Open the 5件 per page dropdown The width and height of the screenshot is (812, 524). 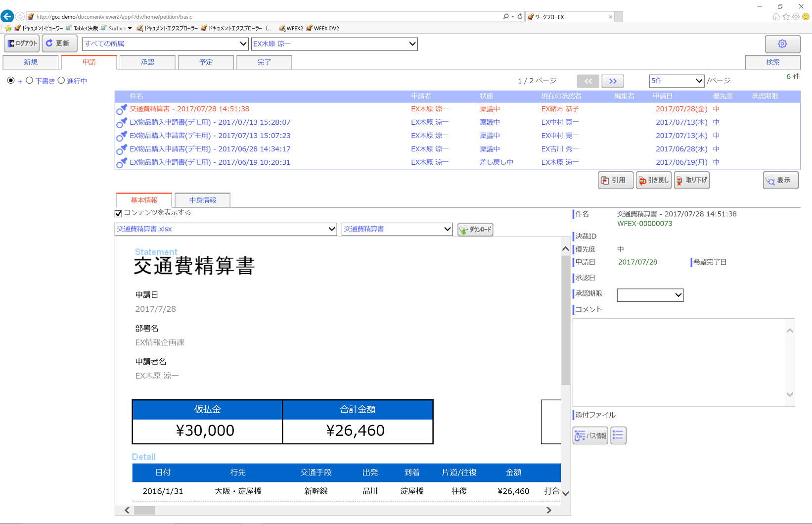point(676,81)
